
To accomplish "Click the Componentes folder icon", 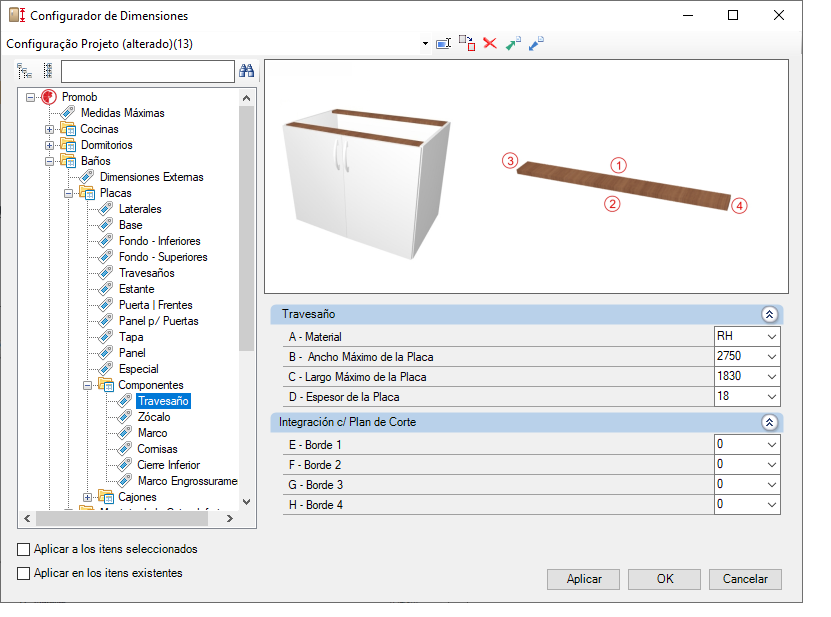I will 106,385.
